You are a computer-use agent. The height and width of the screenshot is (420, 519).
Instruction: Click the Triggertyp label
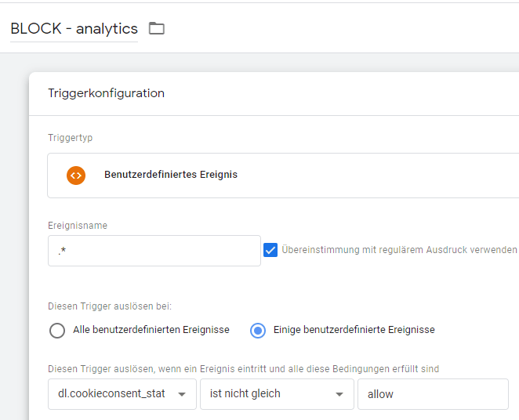pos(71,138)
